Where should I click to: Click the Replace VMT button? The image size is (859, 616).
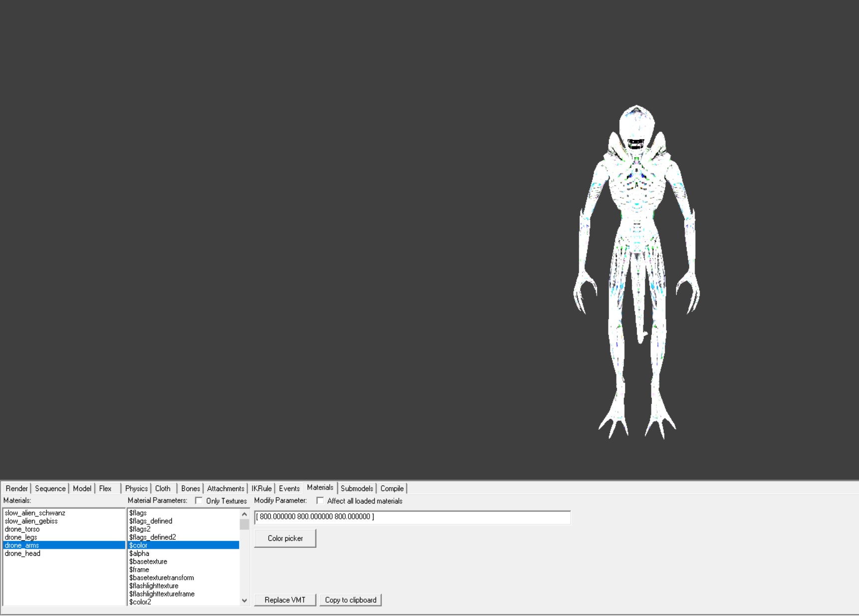pyautogui.click(x=285, y=600)
